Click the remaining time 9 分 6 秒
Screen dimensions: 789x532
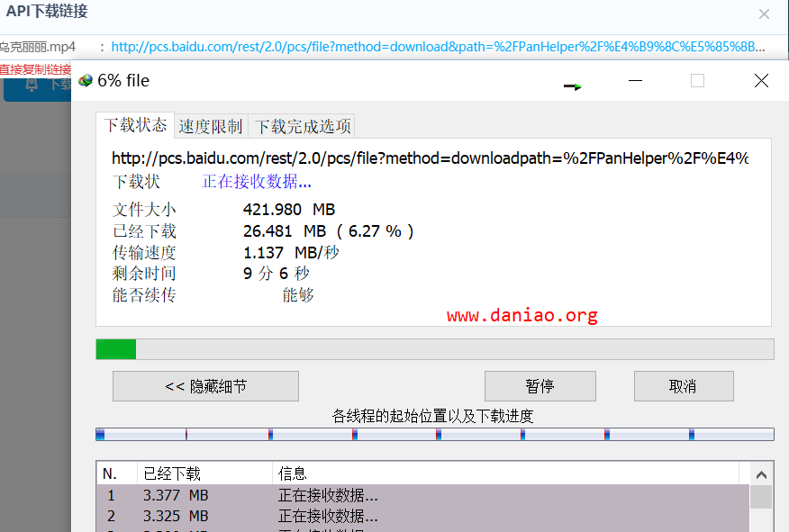[x=277, y=273]
